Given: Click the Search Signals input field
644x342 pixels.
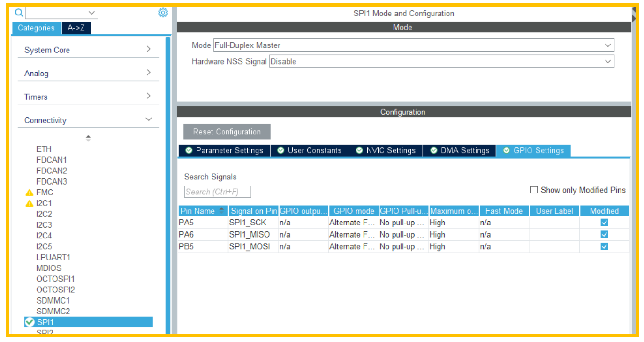Looking at the screenshot, I should pos(218,192).
